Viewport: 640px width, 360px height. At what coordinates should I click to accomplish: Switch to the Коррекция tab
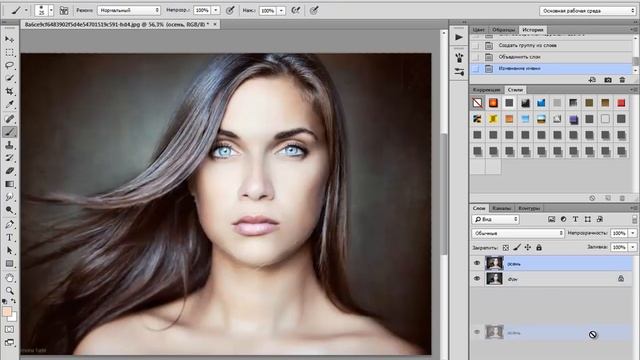[487, 89]
